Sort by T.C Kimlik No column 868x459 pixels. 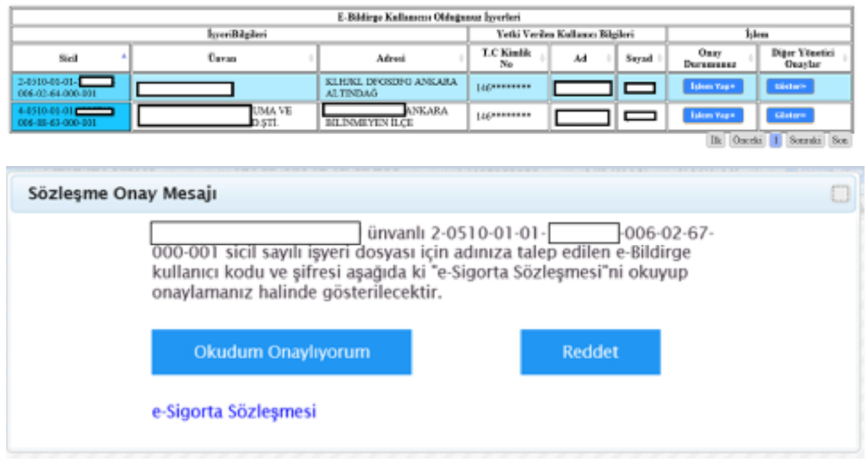[509, 58]
